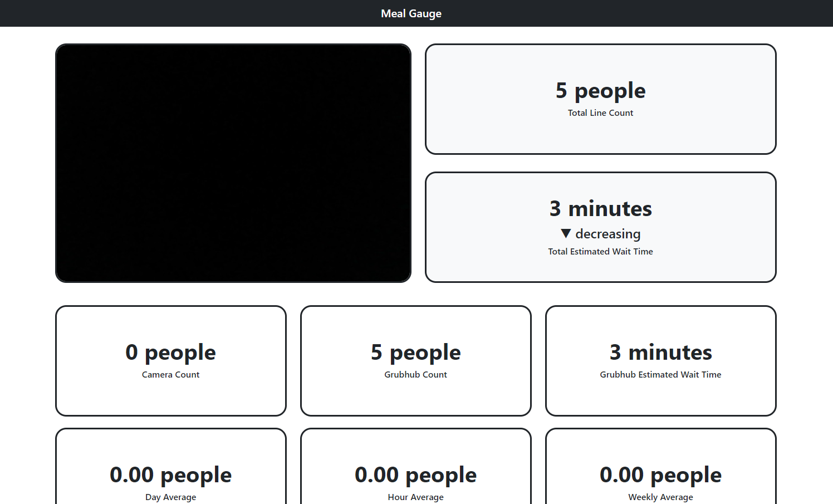Click the Weekly Average label text
833x504 pixels.
click(x=660, y=497)
